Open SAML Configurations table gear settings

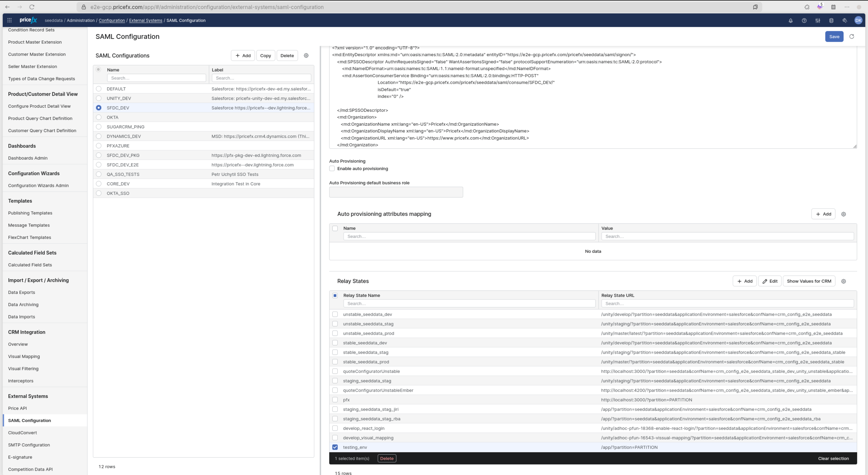306,56
